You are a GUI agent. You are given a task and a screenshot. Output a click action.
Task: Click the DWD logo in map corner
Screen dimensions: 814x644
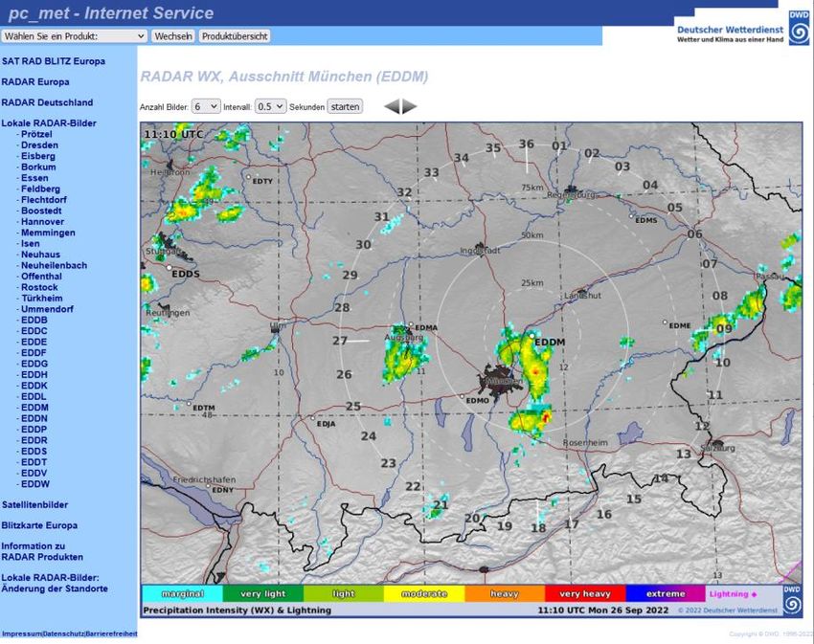click(x=792, y=599)
